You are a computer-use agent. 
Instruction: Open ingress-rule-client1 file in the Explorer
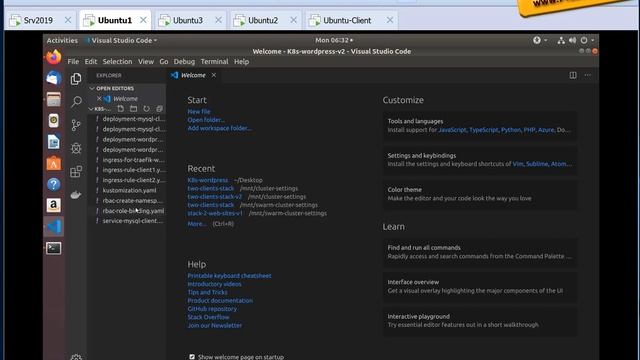[134, 170]
